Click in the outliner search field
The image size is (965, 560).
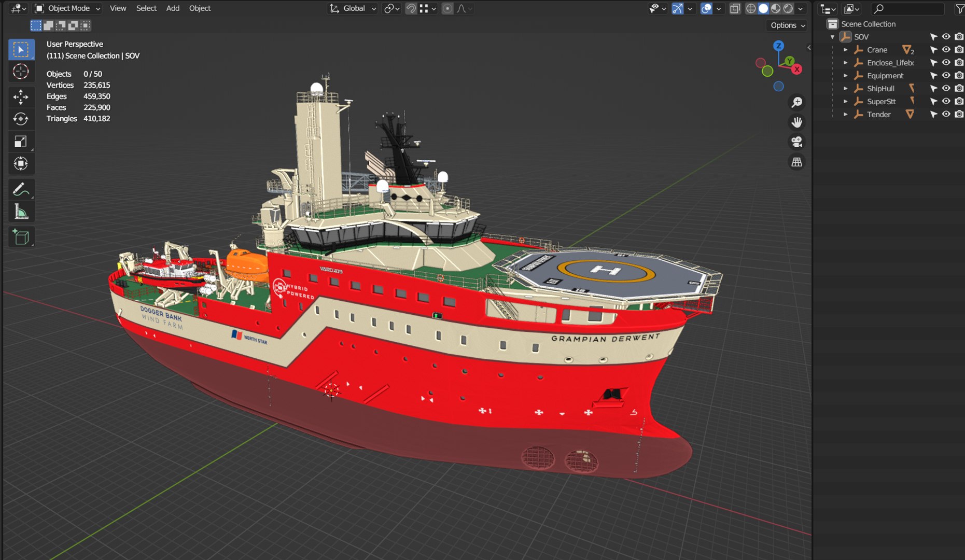(x=907, y=9)
